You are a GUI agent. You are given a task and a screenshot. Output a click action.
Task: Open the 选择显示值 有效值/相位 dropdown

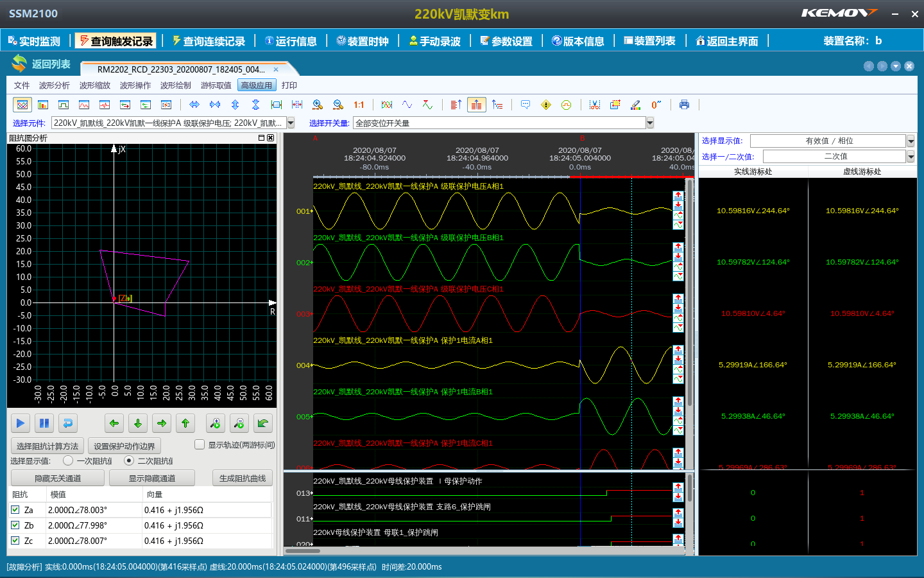point(911,141)
